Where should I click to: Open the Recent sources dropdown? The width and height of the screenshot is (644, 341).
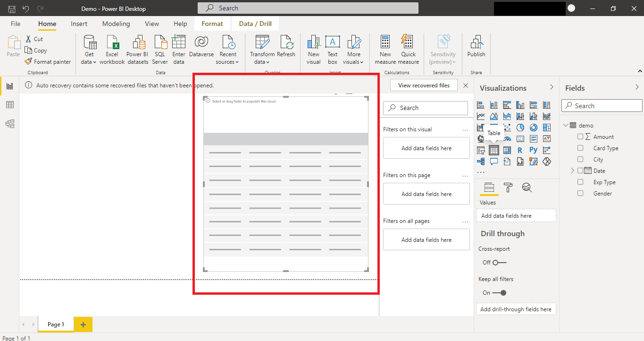tap(227, 62)
